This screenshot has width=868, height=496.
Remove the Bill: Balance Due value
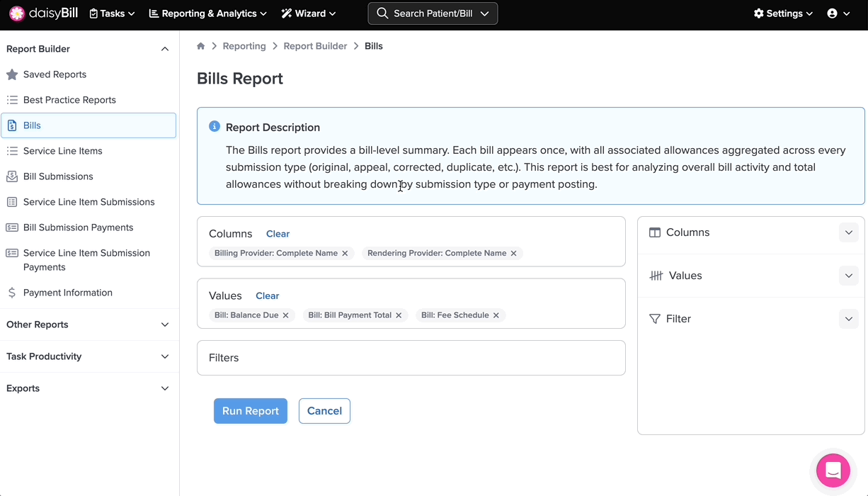click(x=286, y=315)
